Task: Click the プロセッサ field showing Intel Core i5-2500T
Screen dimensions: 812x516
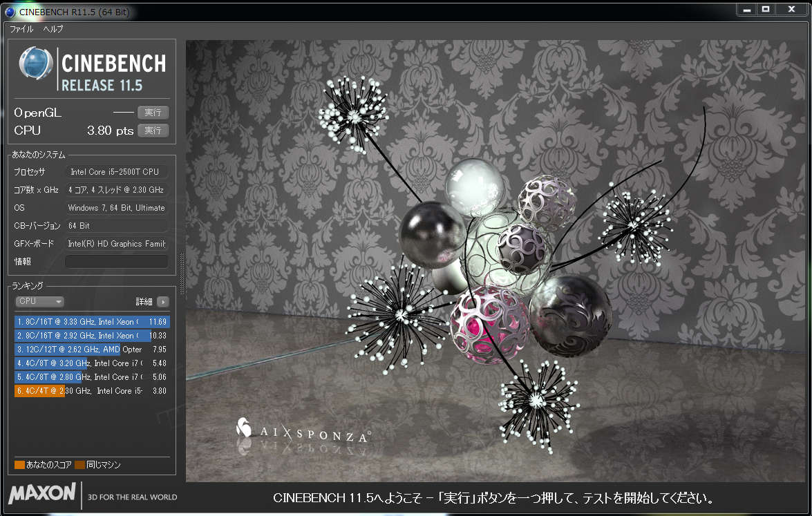Action: click(x=116, y=172)
